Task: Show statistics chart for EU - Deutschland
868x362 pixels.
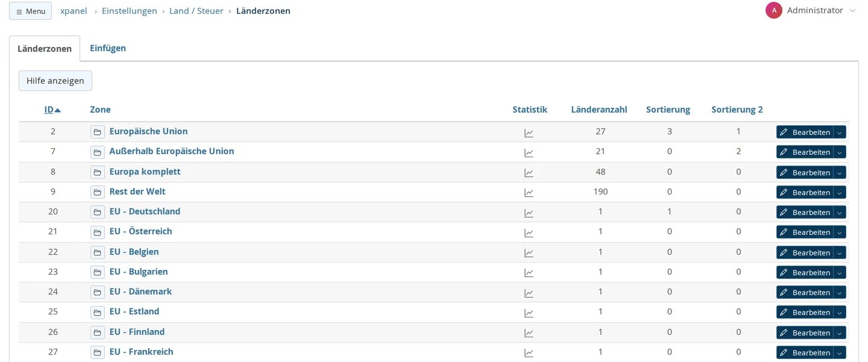Action: (529, 213)
